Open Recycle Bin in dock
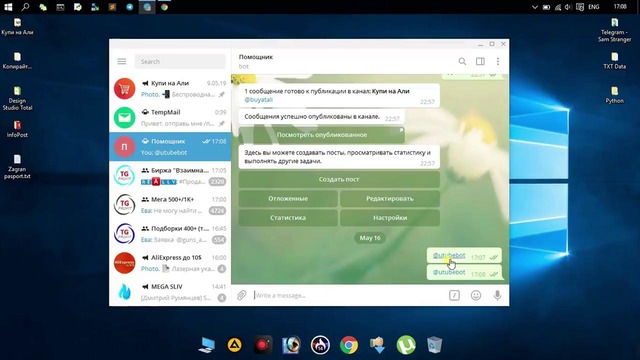This screenshot has height=360, width=640. [434, 345]
